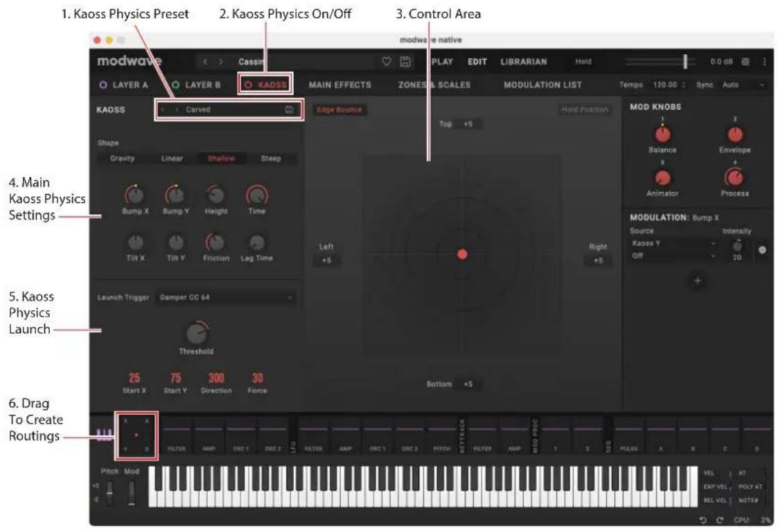The width and height of the screenshot is (778, 532).
Task: Click the Kaoss pad X/Y modulation source thumbnail
Action: (x=136, y=435)
